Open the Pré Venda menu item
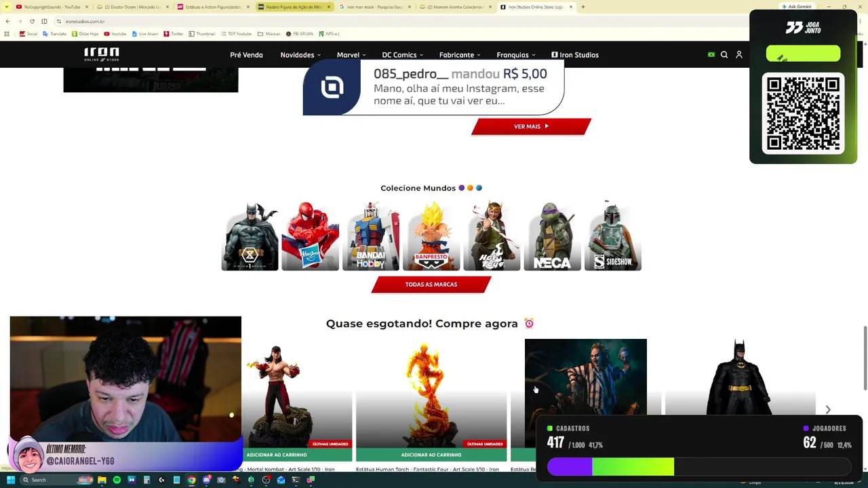This screenshot has height=488, width=868. [x=246, y=55]
